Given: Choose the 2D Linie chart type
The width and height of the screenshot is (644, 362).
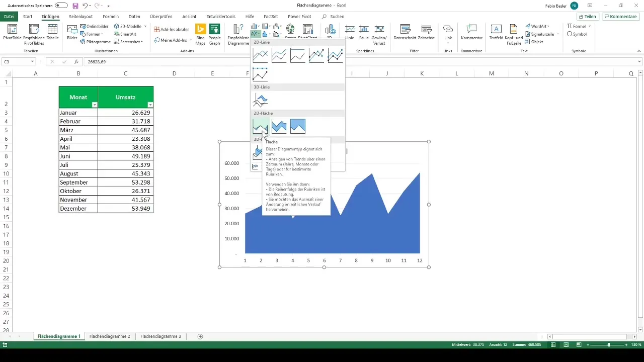Looking at the screenshot, I should [260, 56].
